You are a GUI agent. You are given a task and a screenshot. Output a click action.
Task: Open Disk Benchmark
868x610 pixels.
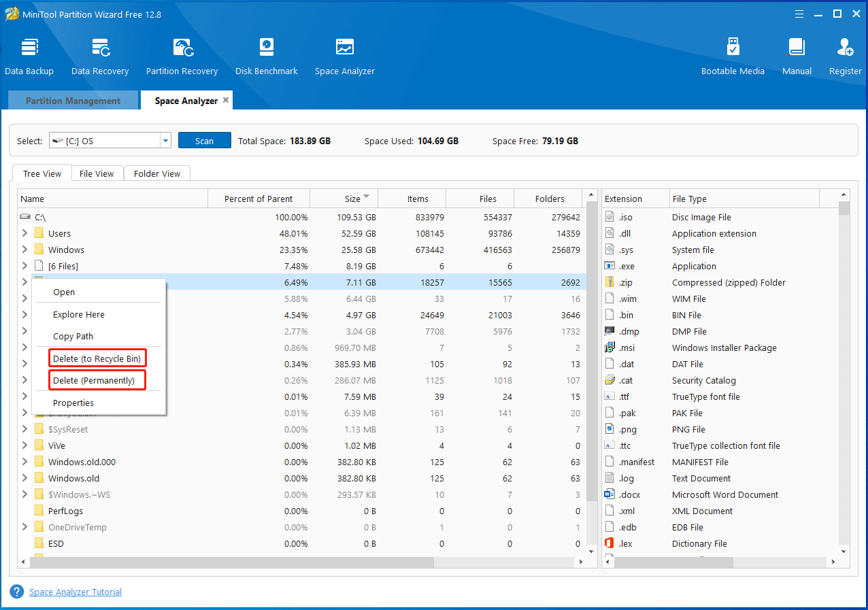[267, 57]
